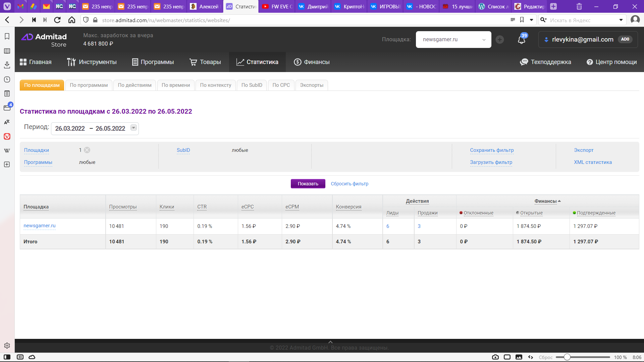Screen dimensions: 644x362
Task: Open search engine dropdown arrow
Action: coord(621,20)
